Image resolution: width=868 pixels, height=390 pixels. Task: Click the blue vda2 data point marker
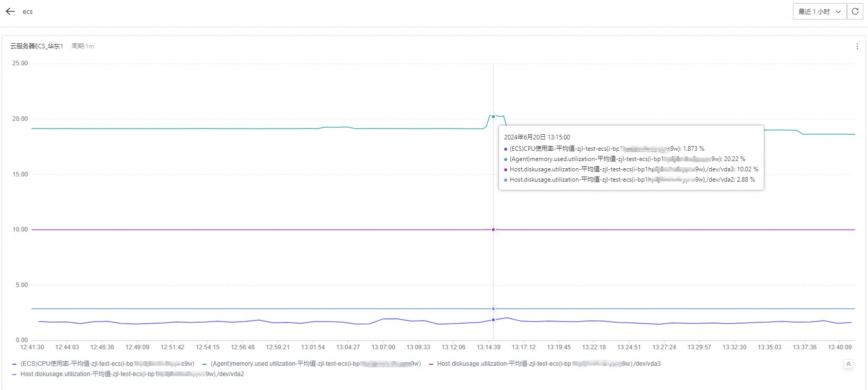(493, 309)
